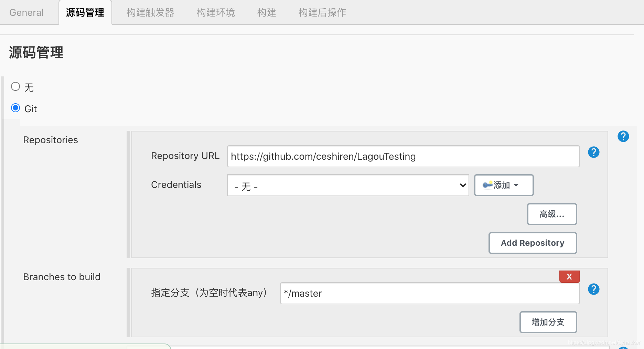Open the Credentials dropdown

[x=348, y=186]
